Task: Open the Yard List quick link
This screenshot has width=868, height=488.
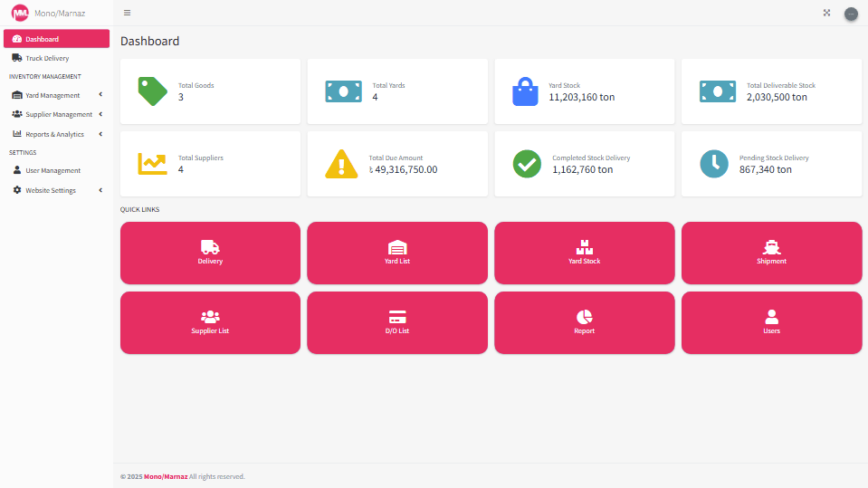Action: 397,254
